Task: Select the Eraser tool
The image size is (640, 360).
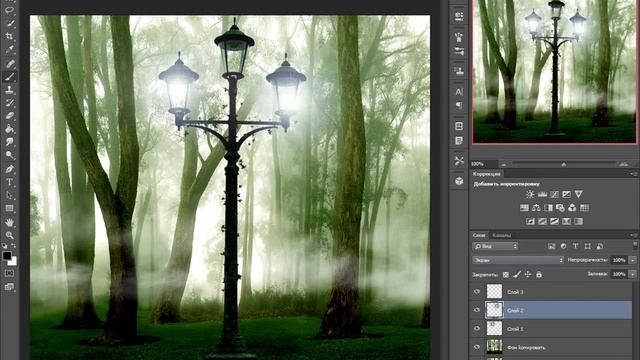Action: [x=9, y=116]
